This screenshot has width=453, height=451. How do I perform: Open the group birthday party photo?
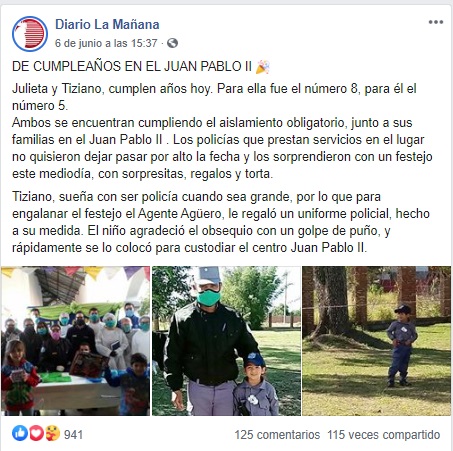(x=75, y=341)
